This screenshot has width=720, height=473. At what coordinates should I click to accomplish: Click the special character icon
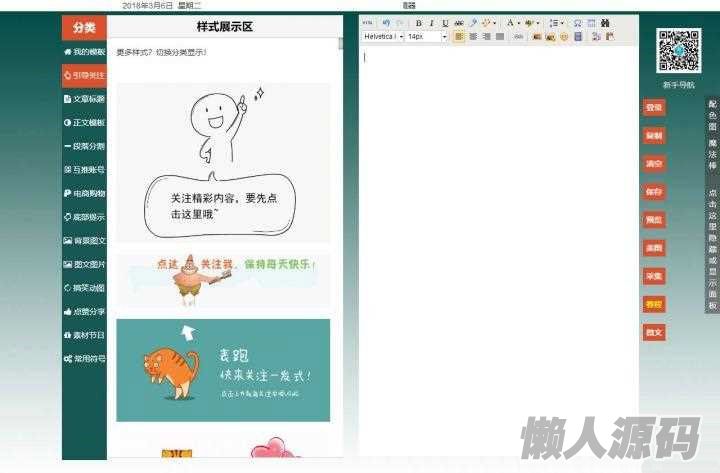[578, 23]
